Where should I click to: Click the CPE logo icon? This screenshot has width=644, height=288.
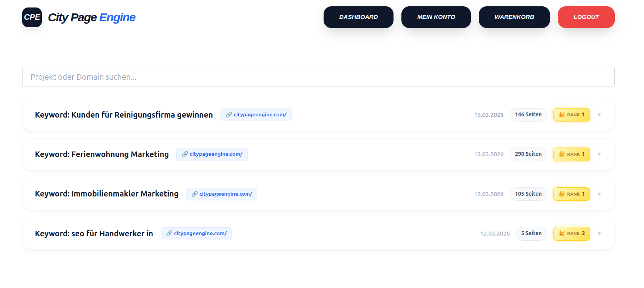[x=32, y=17]
